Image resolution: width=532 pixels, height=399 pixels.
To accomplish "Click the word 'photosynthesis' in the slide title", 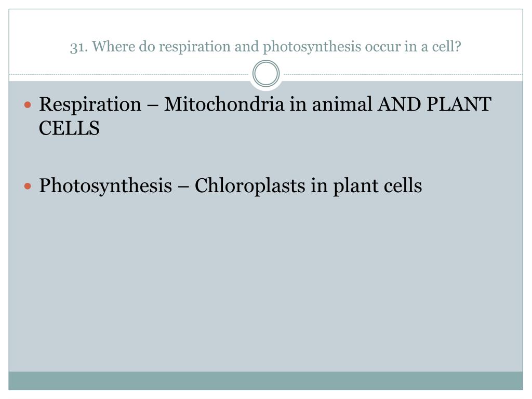I will (312, 47).
